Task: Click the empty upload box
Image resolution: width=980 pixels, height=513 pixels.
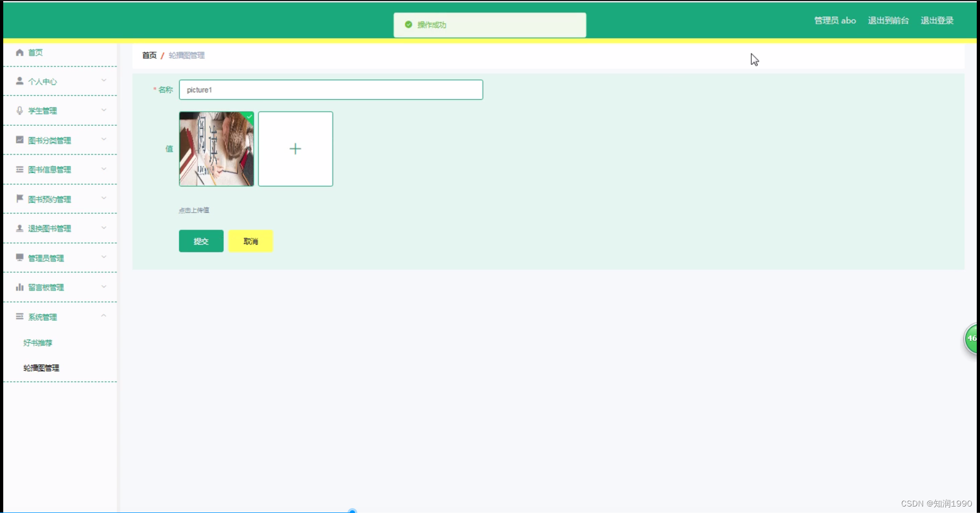Action: click(x=296, y=149)
